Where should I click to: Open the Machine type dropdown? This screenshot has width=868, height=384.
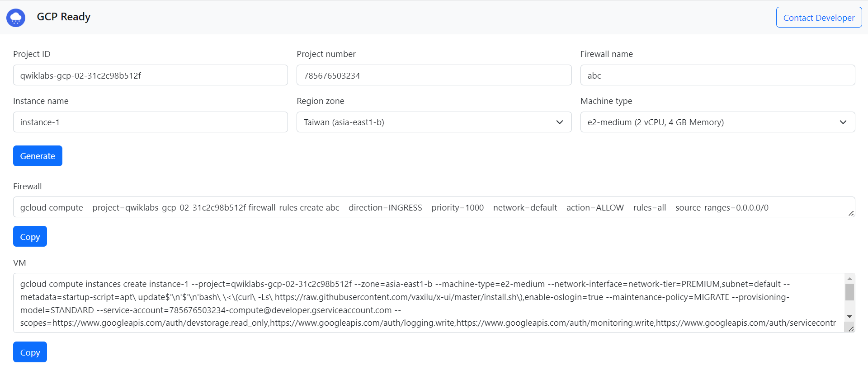[717, 122]
